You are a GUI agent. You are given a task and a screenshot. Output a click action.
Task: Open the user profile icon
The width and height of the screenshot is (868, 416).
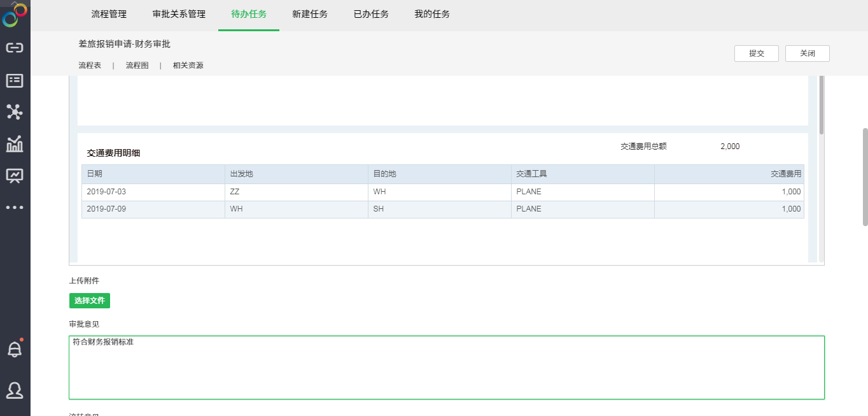(x=15, y=390)
